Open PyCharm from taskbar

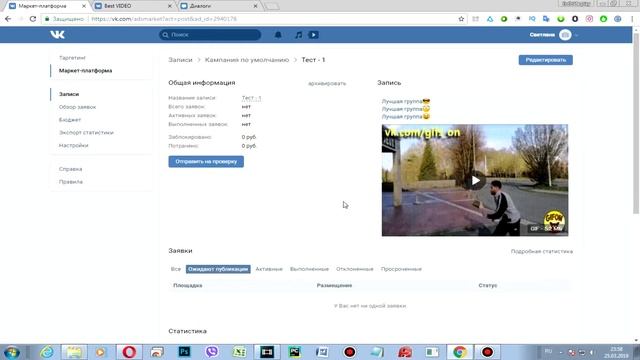pyautogui.click(x=294, y=352)
